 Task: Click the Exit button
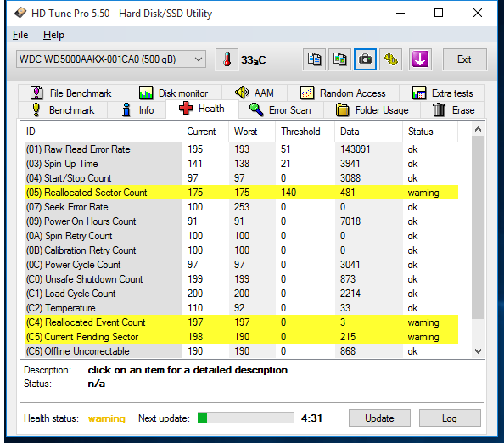click(464, 59)
